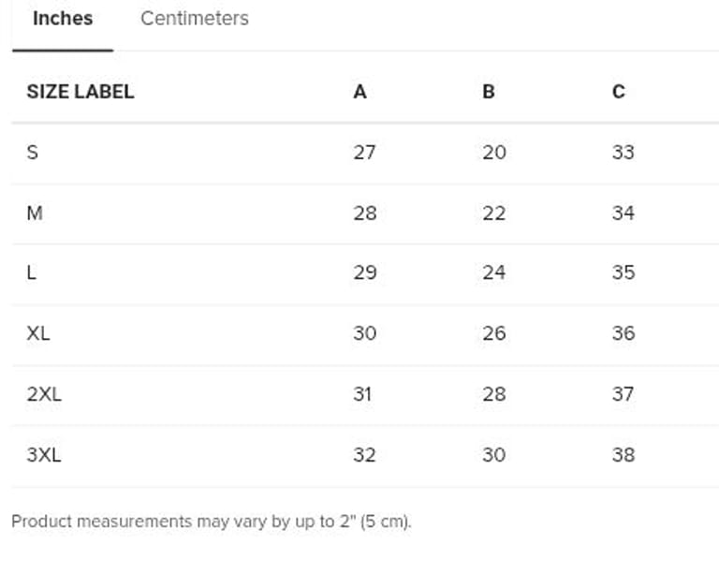Image resolution: width=719 pixels, height=588 pixels.
Task: Switch to the Inches tab
Action: (x=62, y=19)
